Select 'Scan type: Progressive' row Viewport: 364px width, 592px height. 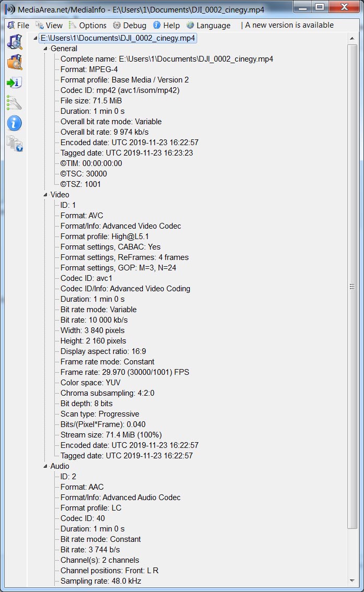100,414
